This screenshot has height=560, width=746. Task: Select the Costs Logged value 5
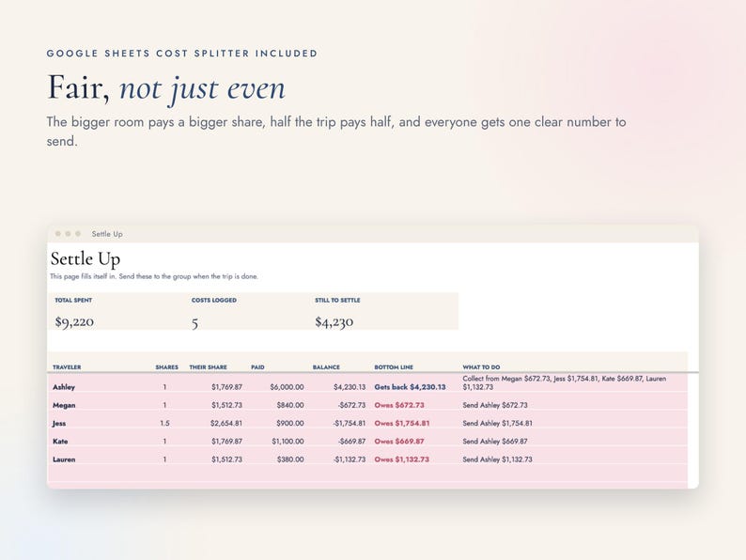(194, 323)
